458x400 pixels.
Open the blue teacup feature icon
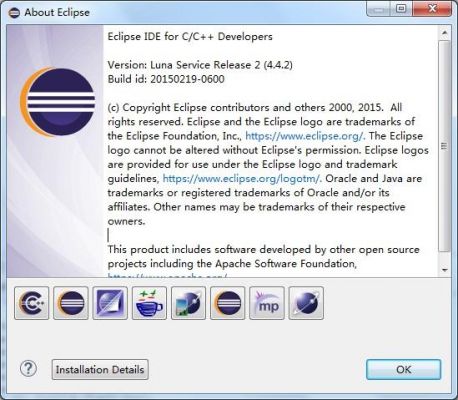pyautogui.click(x=149, y=303)
